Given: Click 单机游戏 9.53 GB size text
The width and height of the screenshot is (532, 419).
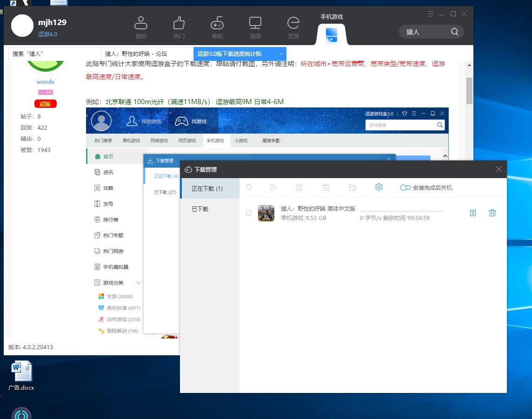Looking at the screenshot, I should tap(303, 218).
